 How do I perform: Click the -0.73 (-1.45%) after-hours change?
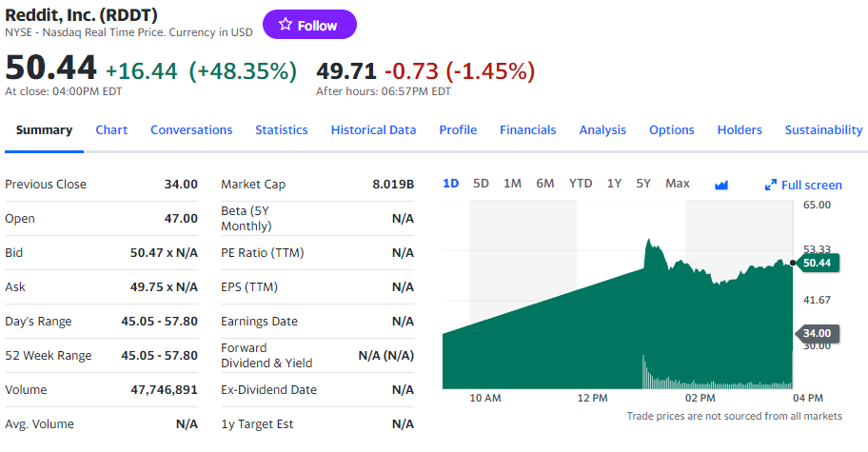pos(460,71)
